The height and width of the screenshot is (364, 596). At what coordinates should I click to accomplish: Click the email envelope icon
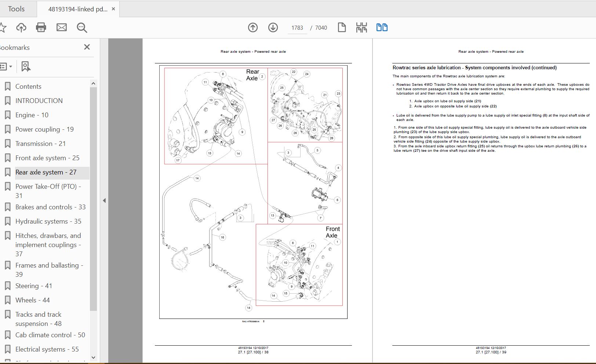[x=61, y=27]
